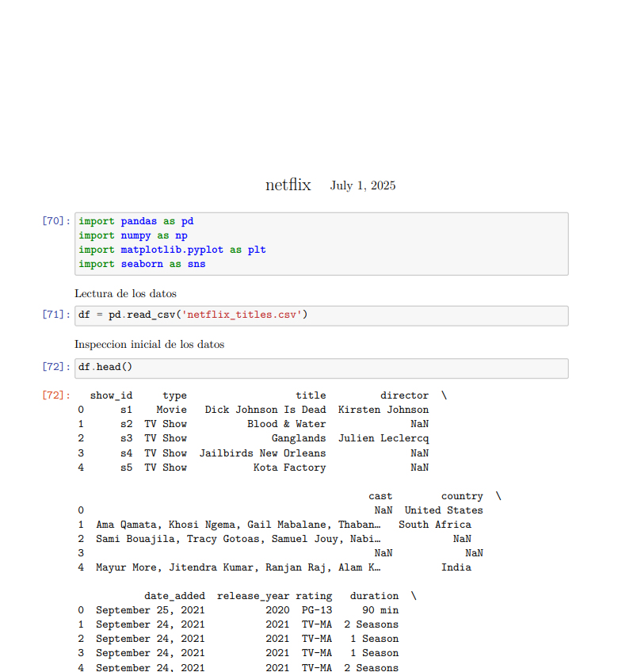641x672 pixels.
Task: Click the date 'July 1, 2025'
Action: coord(362,185)
